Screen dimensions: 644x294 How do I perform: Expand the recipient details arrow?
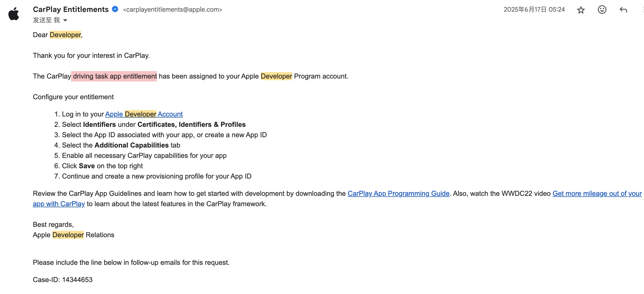tap(65, 20)
